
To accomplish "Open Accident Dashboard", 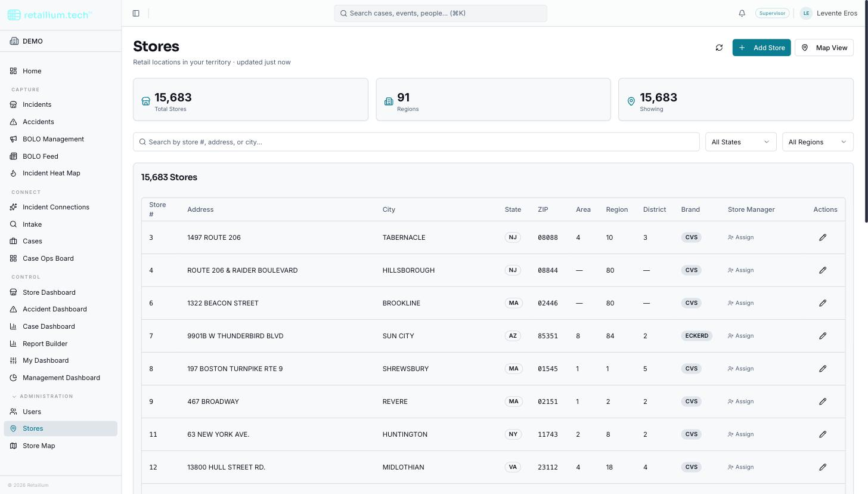I will click(60, 309).
